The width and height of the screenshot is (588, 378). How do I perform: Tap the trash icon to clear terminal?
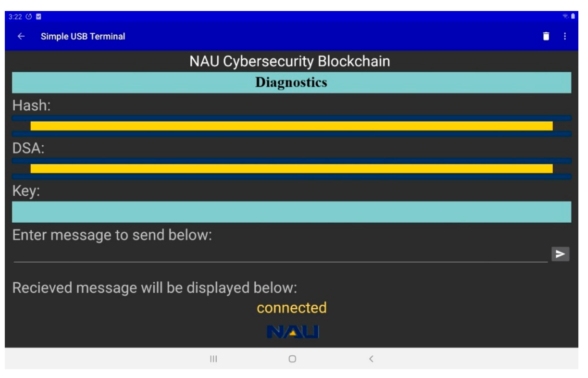[x=546, y=36]
